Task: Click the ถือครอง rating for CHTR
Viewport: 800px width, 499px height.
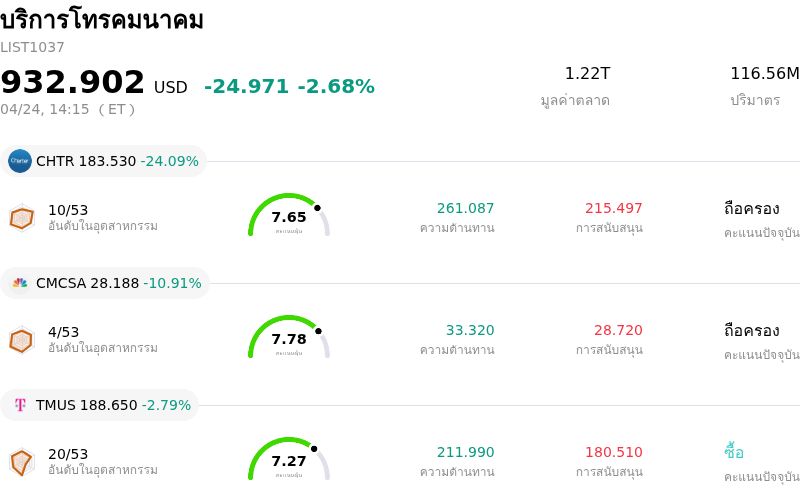Action: [751, 209]
